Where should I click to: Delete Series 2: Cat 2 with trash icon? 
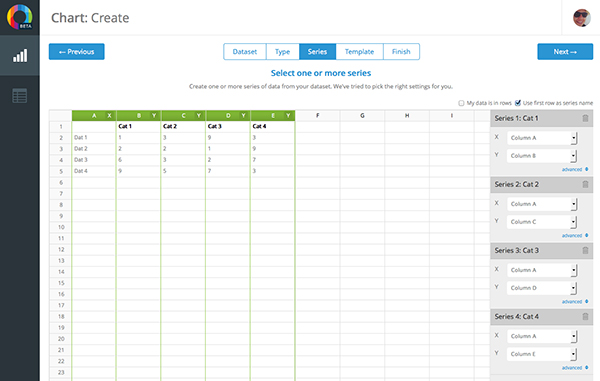[x=585, y=184]
